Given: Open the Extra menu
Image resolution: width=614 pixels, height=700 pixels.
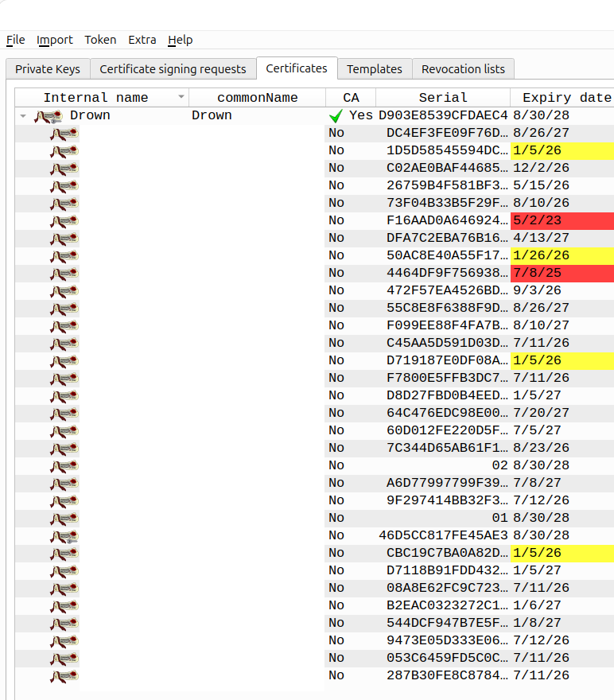Looking at the screenshot, I should [142, 40].
